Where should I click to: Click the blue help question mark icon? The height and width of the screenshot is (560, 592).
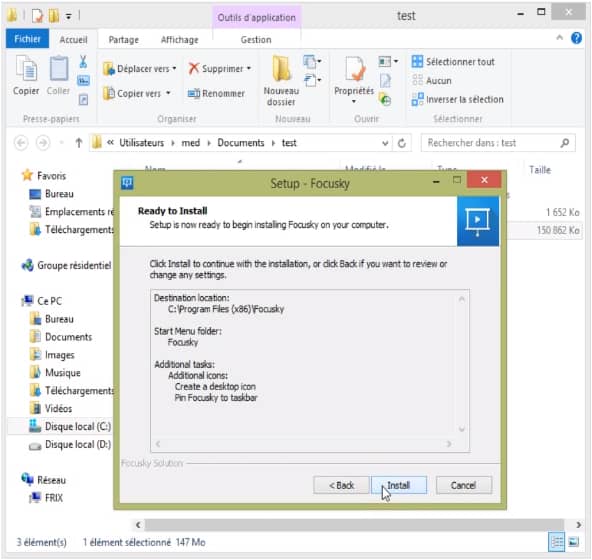[x=576, y=38]
